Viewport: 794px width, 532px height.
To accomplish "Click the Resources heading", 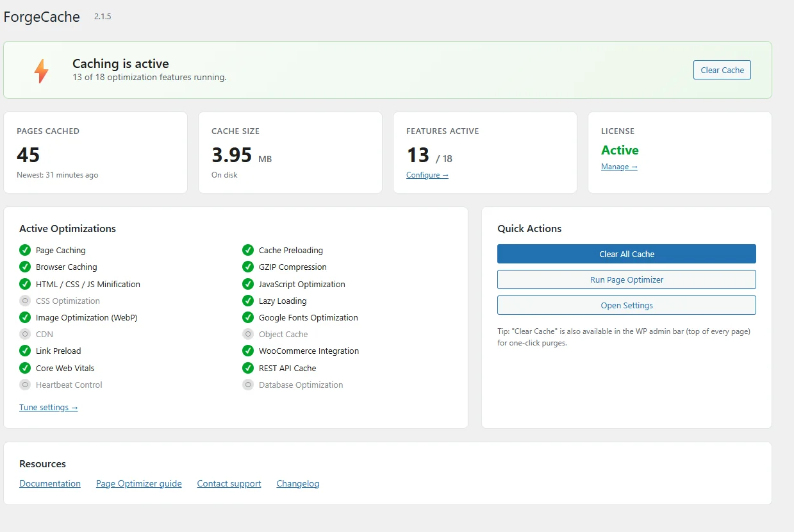I will 42,463.
